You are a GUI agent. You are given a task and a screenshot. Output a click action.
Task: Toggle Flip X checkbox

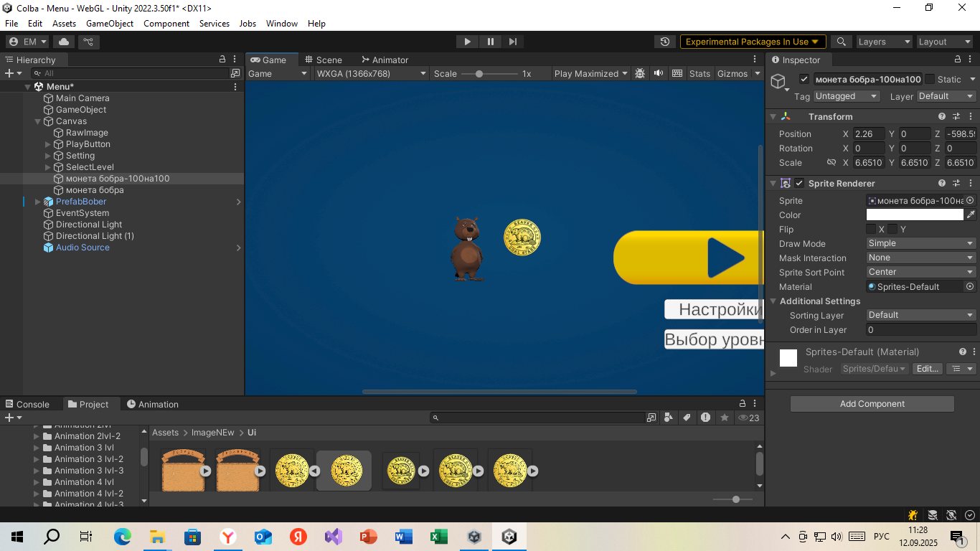(x=871, y=229)
